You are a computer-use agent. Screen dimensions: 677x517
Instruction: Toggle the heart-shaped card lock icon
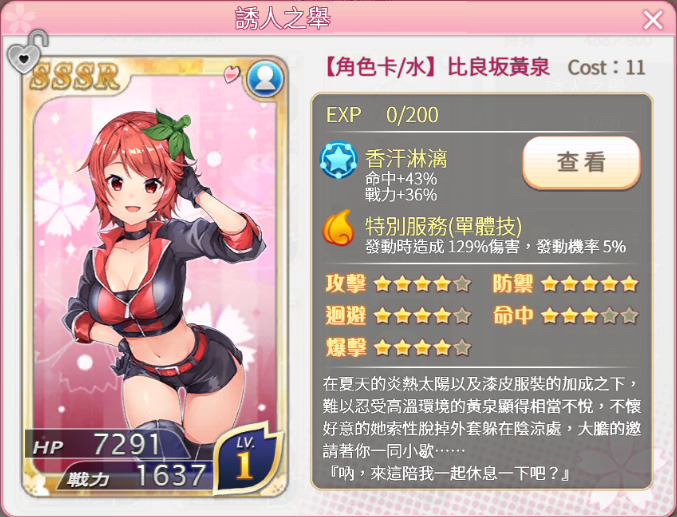click(x=26, y=51)
